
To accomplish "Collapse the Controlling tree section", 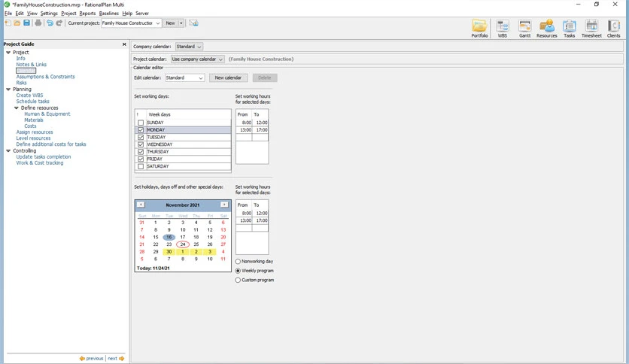I will tap(8, 150).
